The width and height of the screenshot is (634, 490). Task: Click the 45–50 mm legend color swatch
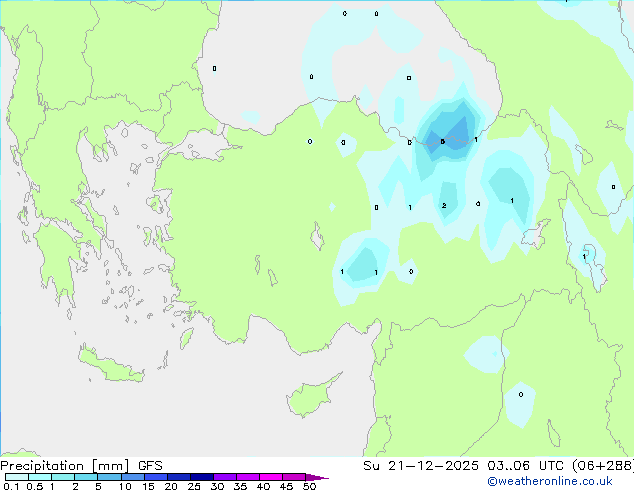point(294,477)
